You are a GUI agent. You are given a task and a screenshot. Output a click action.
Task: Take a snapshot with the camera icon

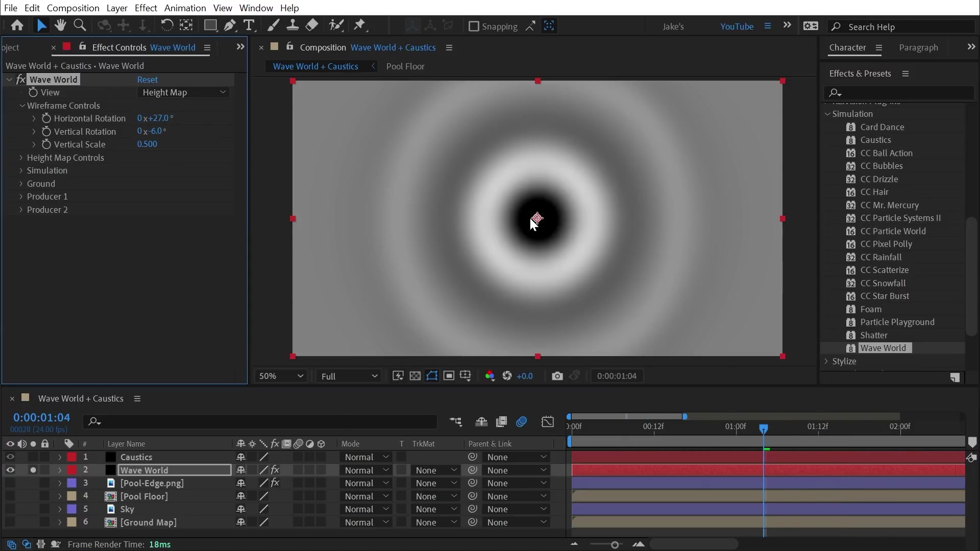[x=558, y=376]
